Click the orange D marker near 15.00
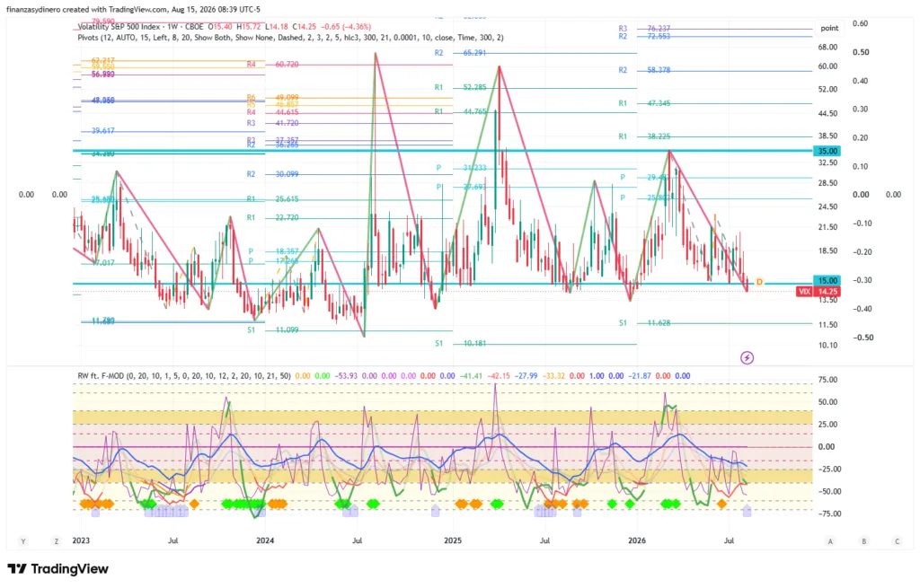Screen dimensions: 920x588 point(759,282)
